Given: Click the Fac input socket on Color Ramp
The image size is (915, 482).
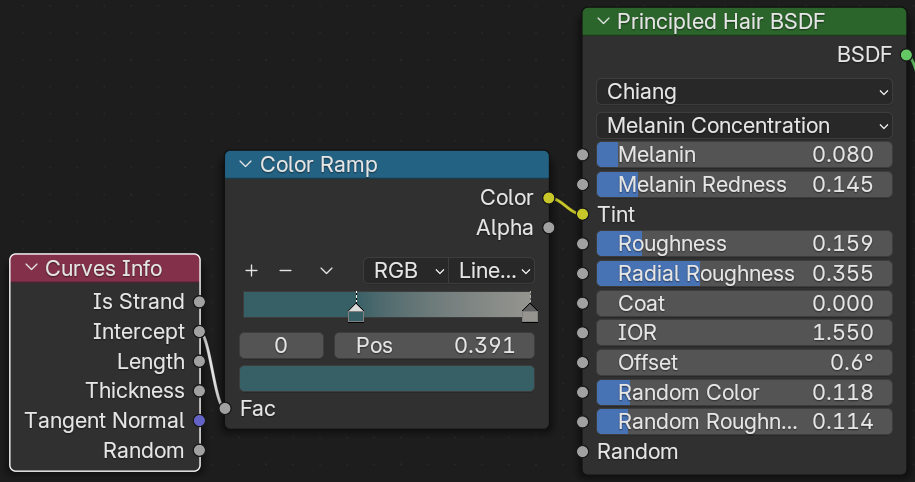Looking at the screenshot, I should (x=225, y=408).
